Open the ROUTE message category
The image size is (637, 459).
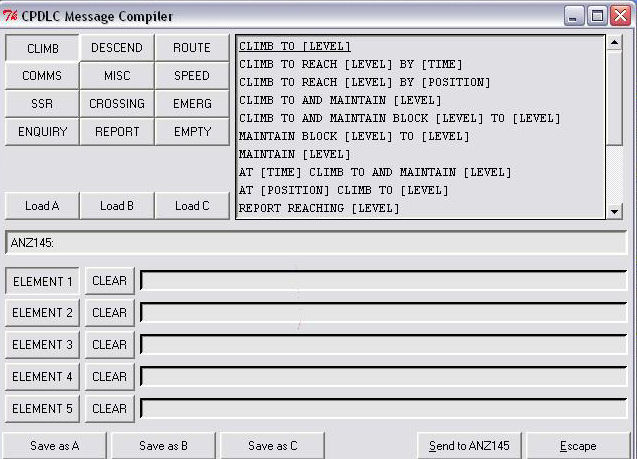pyautogui.click(x=192, y=48)
